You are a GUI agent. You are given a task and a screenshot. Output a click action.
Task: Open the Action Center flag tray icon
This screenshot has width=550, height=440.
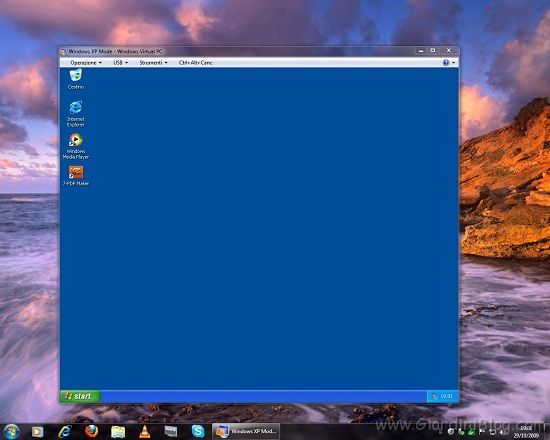coord(482,432)
